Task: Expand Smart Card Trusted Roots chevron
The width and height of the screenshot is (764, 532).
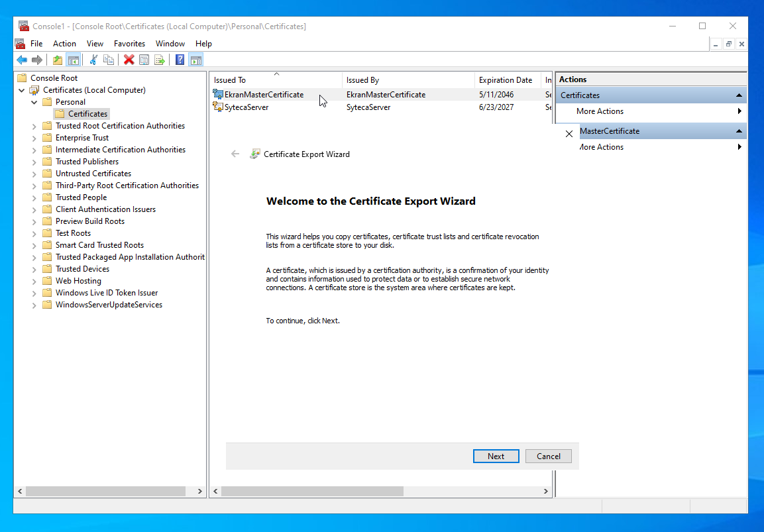Action: click(x=34, y=246)
